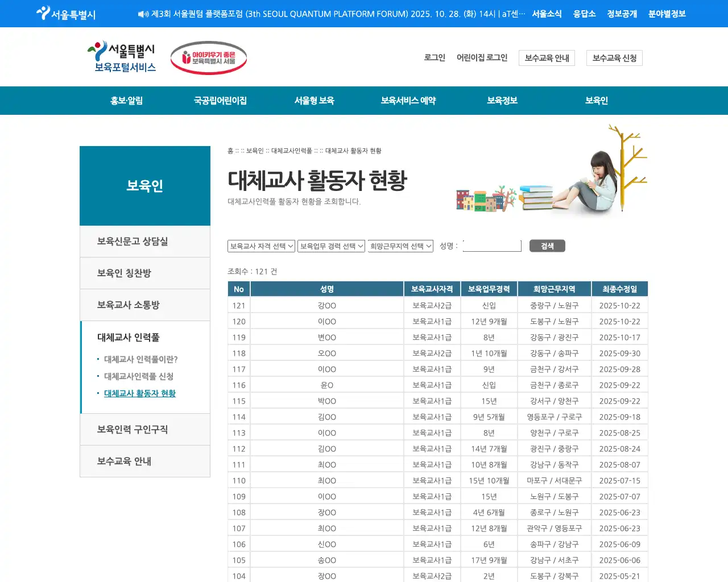The height and width of the screenshot is (582, 728).
Task: Click the 검색 search button
Action: point(547,246)
